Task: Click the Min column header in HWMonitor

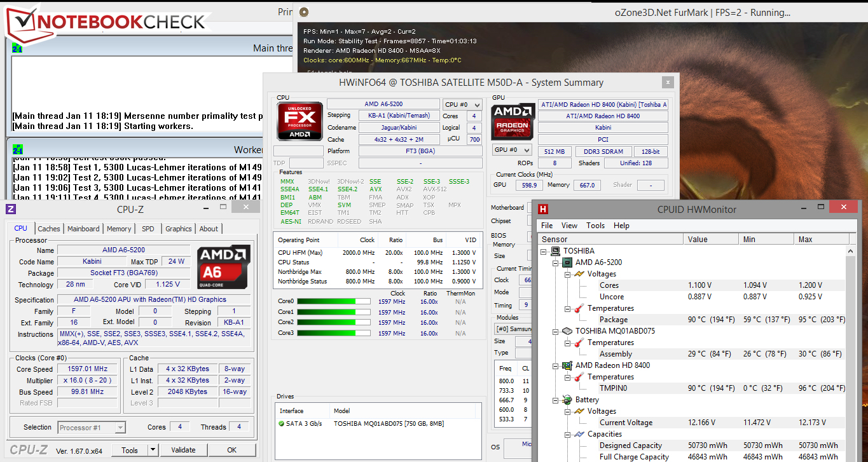Action: click(767, 240)
